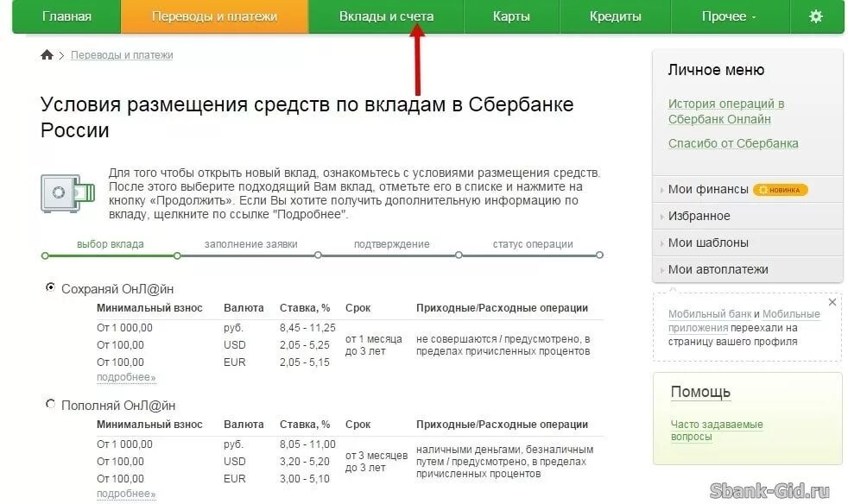The height and width of the screenshot is (504, 848).
Task: Click the Пополняй ОнЛ@йн deposit name
Action: 118,406
